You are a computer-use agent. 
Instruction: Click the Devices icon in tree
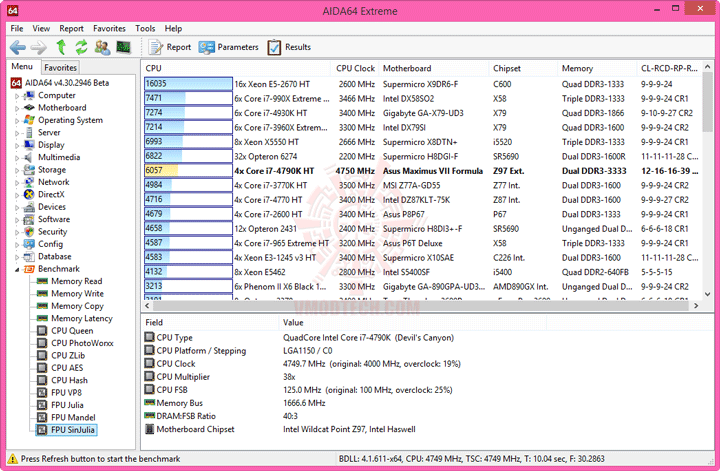[x=29, y=207]
